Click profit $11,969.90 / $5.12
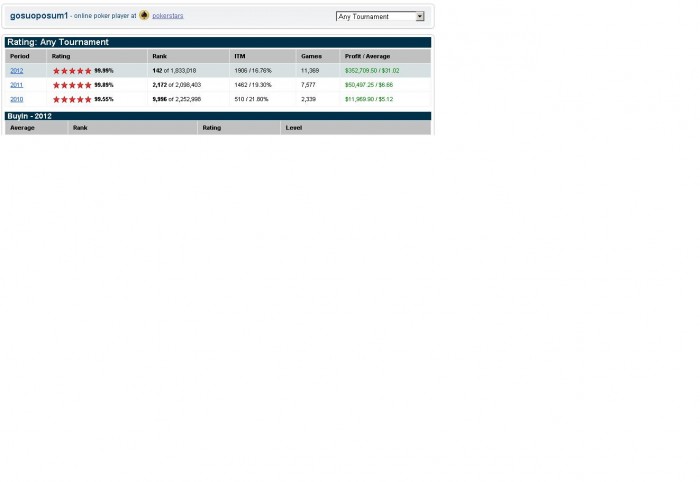The image size is (700, 482). (369, 99)
